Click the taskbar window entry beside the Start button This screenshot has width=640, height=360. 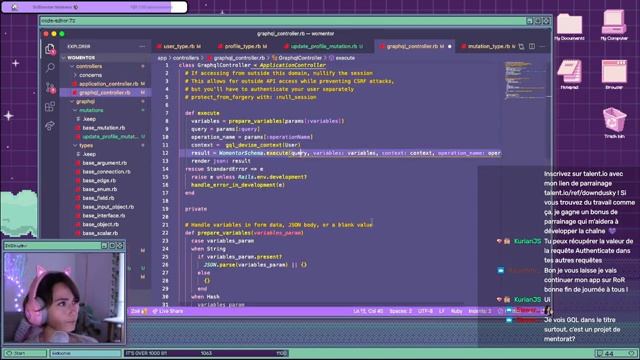pos(85,353)
